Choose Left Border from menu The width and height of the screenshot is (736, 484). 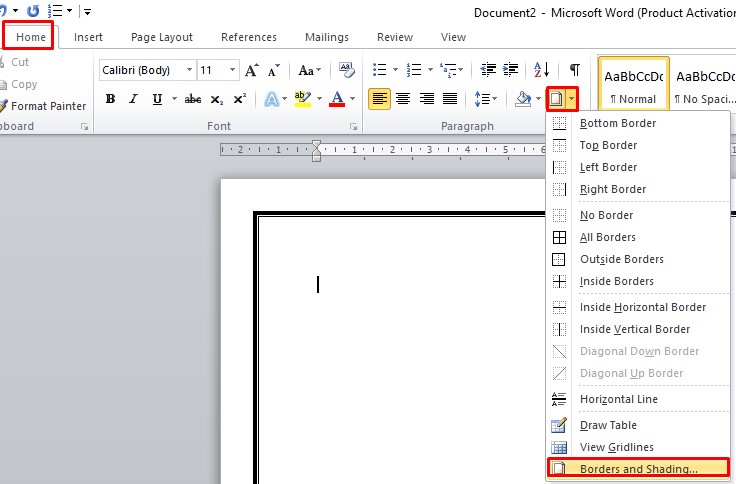pyautogui.click(x=637, y=168)
